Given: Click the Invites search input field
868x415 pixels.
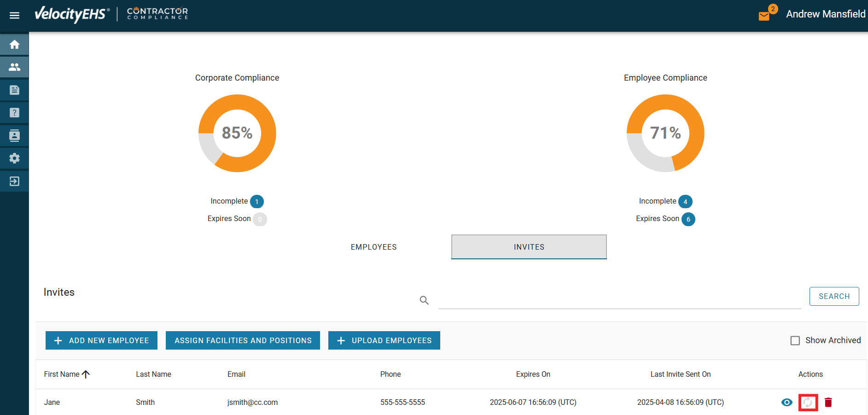Looking at the screenshot, I should 619,299.
